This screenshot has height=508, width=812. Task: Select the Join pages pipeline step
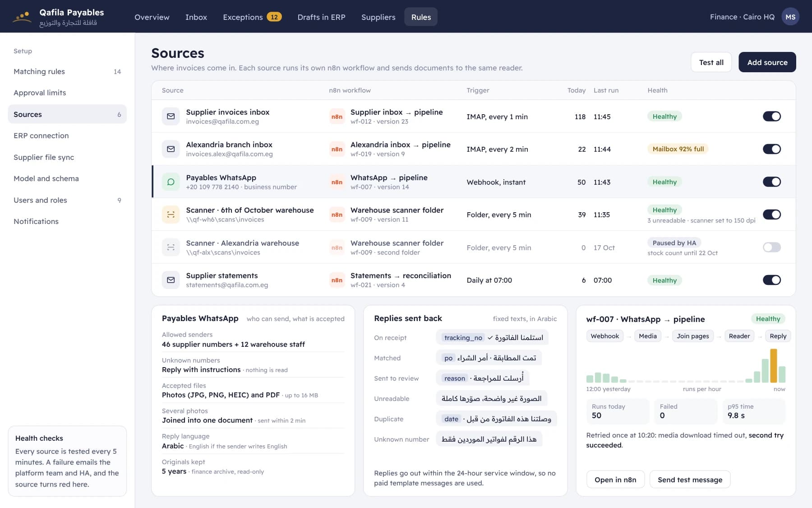coord(692,336)
